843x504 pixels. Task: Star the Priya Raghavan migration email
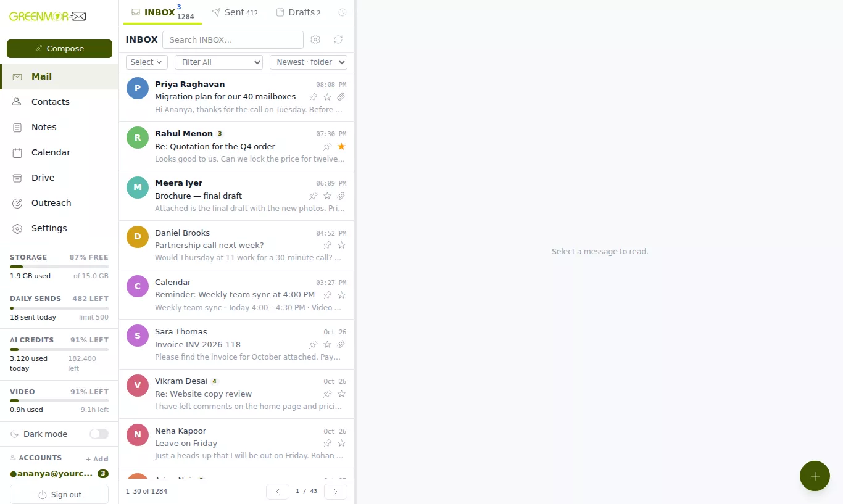pyautogui.click(x=327, y=97)
